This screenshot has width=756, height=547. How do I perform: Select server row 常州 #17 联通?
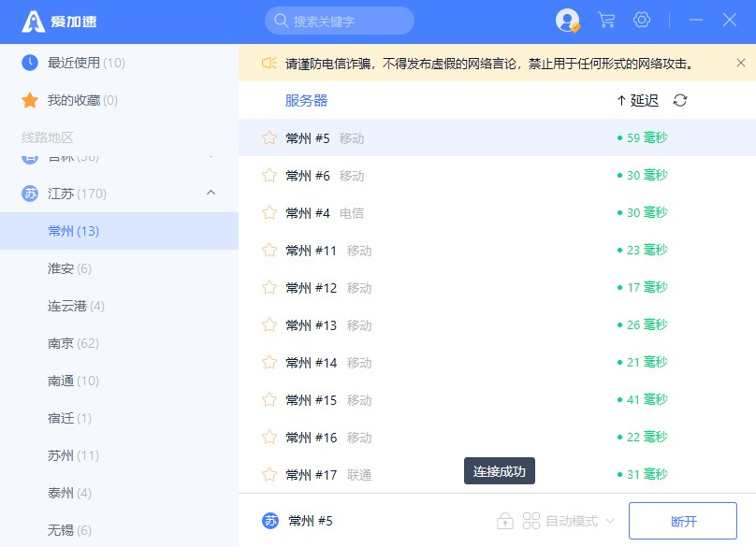[x=497, y=475]
